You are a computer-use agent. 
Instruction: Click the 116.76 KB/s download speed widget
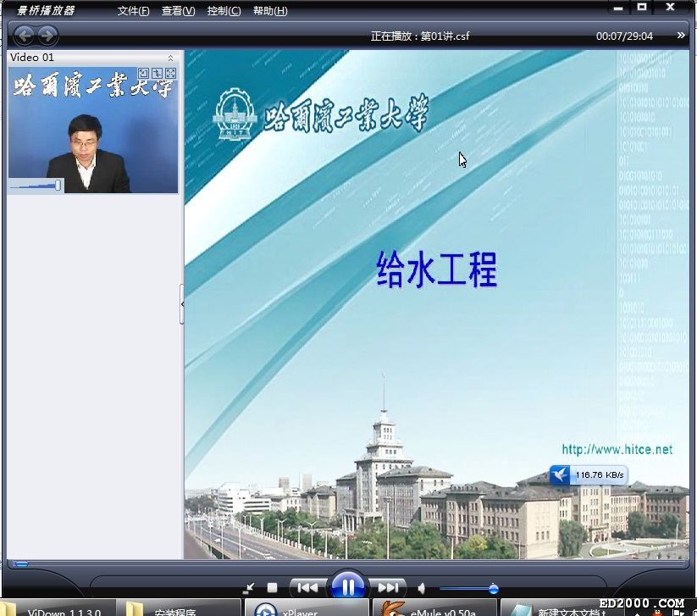(588, 475)
